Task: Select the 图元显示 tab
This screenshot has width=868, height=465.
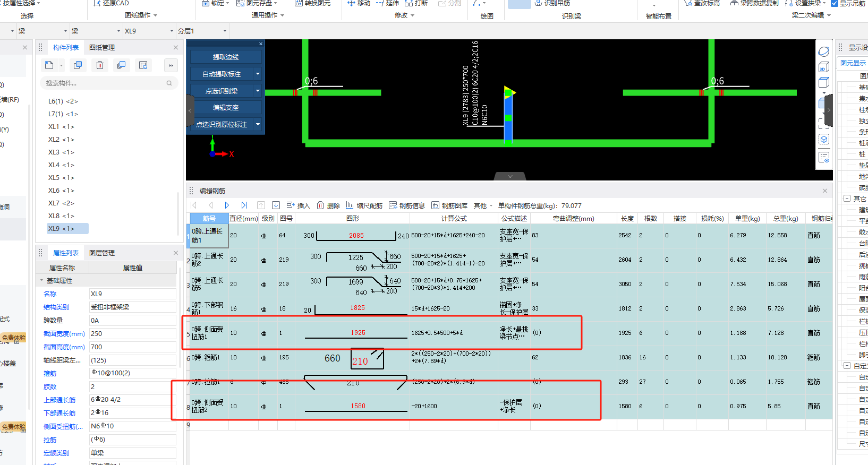Action: tap(853, 63)
